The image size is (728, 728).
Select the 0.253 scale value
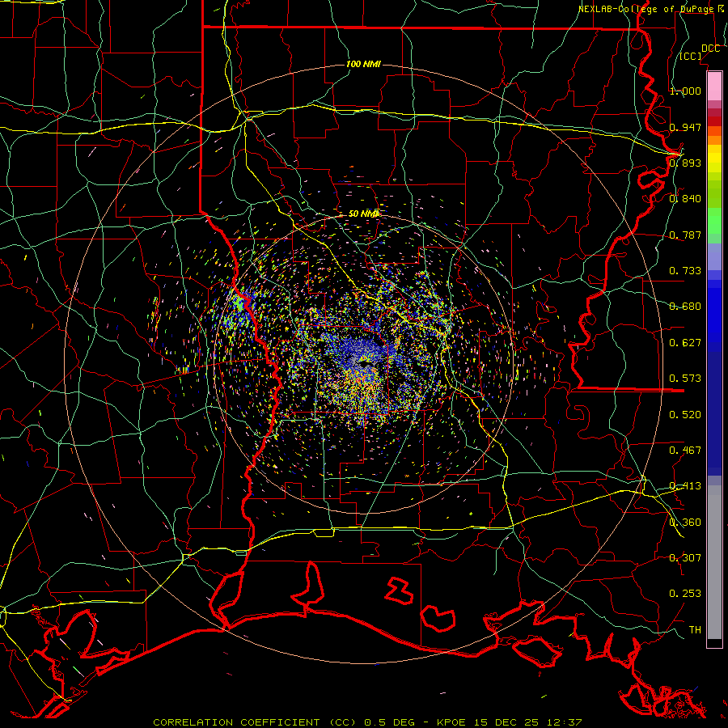pyautogui.click(x=685, y=594)
